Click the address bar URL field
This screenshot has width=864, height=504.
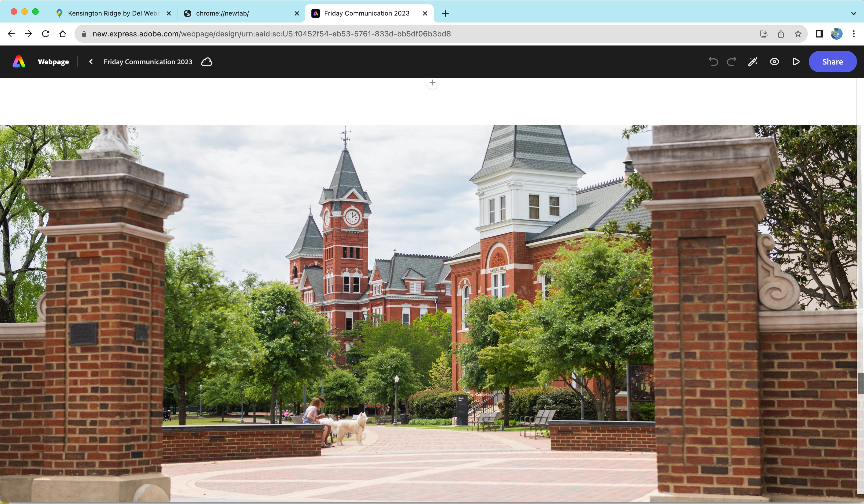pos(271,33)
